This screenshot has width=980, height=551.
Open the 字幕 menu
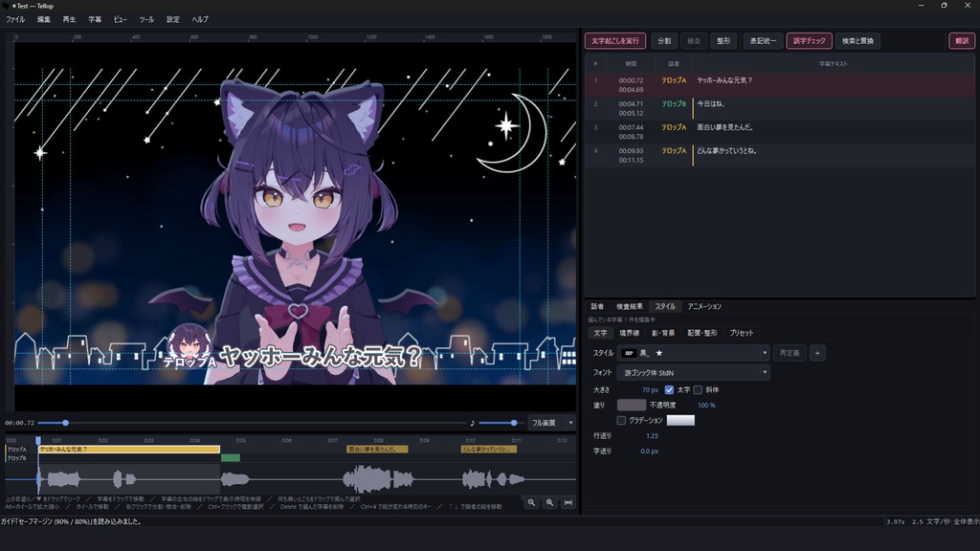point(95,19)
